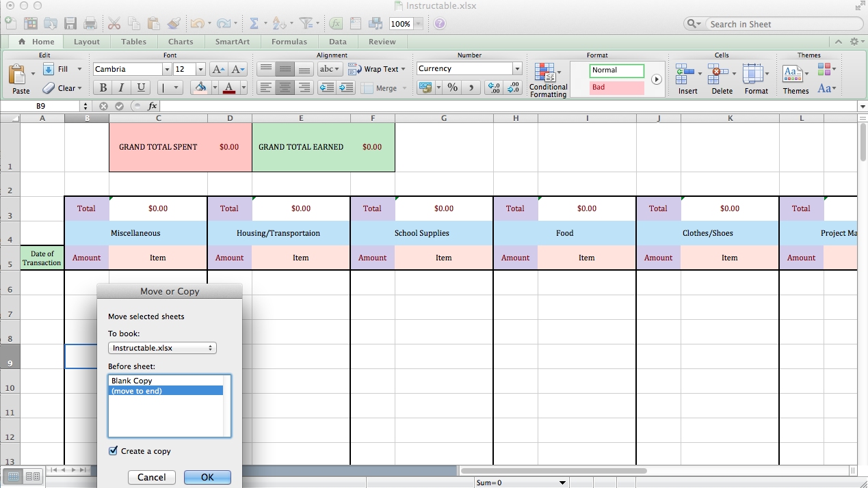Screen dimensions: 868x488
Task: Switch to the Data tab
Action: tap(337, 42)
